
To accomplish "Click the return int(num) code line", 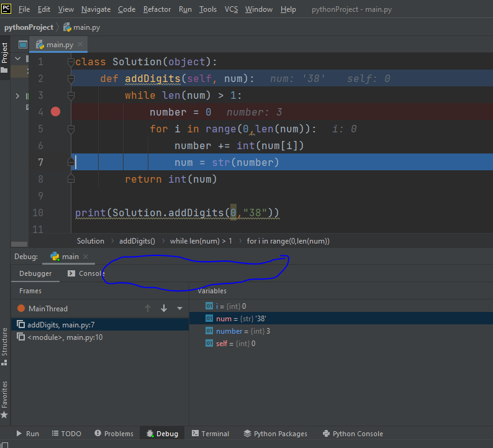I will point(171,180).
